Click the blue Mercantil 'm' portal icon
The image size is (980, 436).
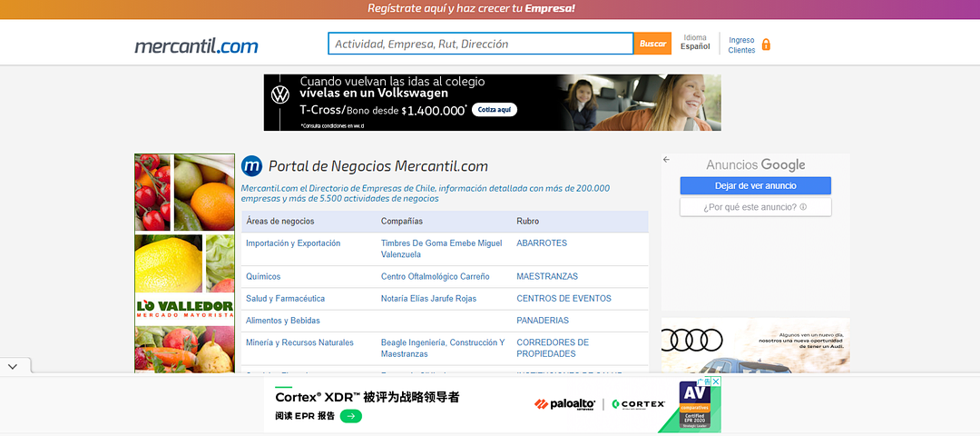[x=251, y=166]
